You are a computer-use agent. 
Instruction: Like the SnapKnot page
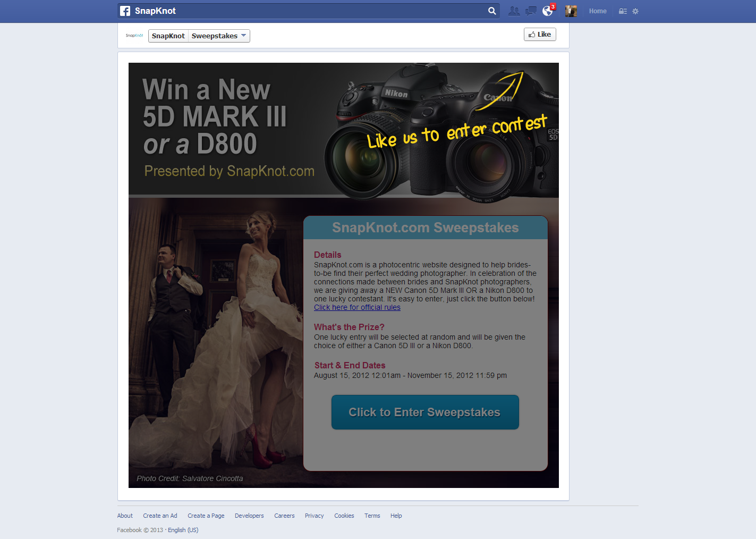point(540,34)
